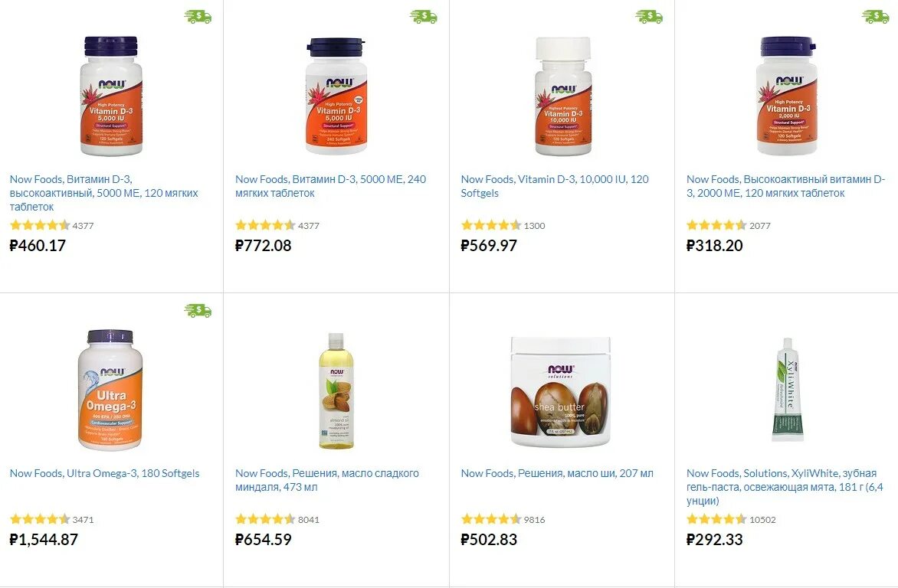Open Now Foods Vitamin D-3 10,000 IU link
This screenshot has height=588, width=898.
(555, 186)
